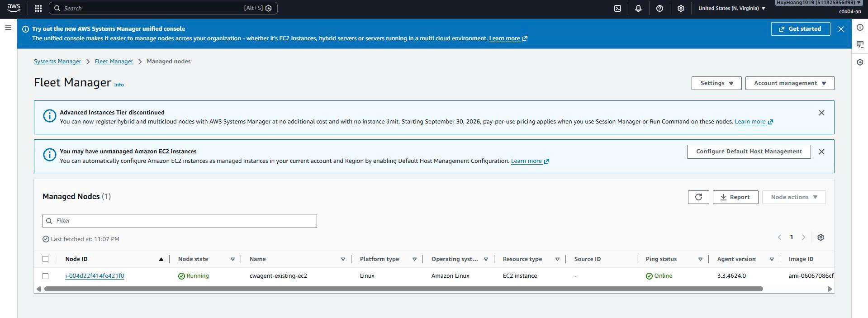Viewport: 868px width, 318px height.
Task: Open Resource type column filter arrow
Action: pyautogui.click(x=557, y=259)
